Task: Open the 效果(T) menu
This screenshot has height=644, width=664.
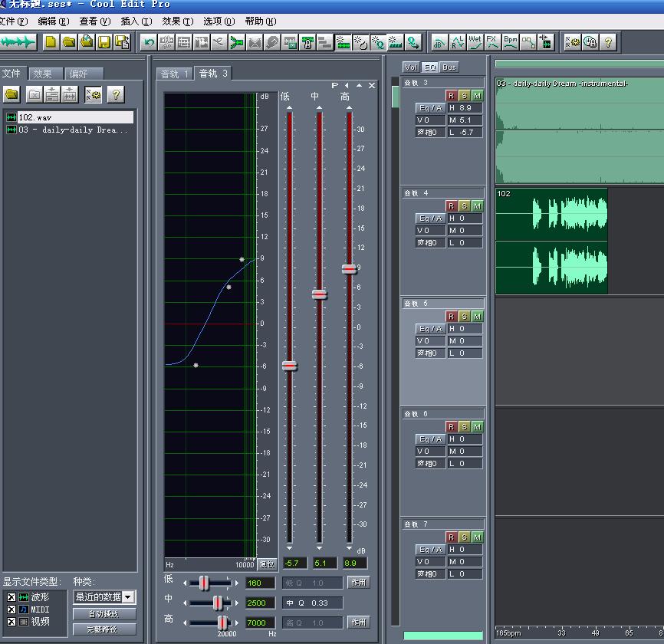Action: pyautogui.click(x=177, y=21)
